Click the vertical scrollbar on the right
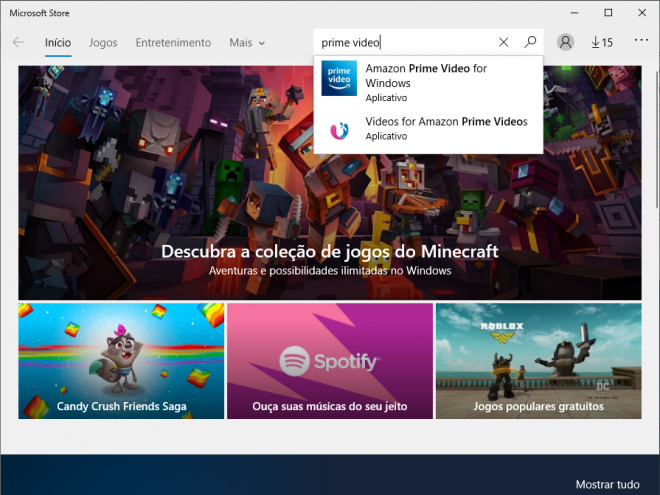The width and height of the screenshot is (660, 495). [657, 139]
